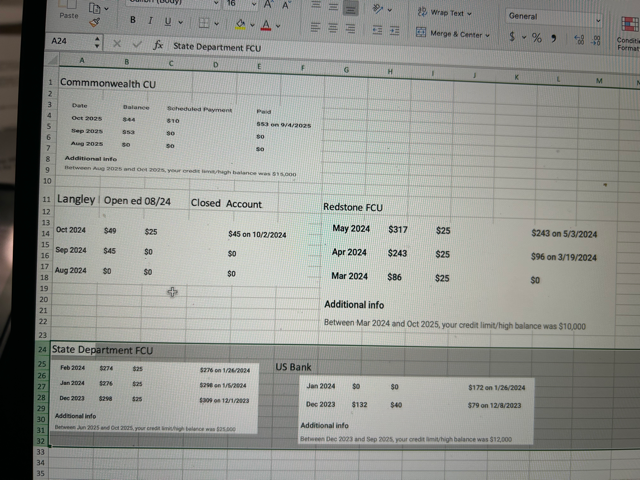Click '$243 on 5/3/2024' text
This screenshot has height=480, width=640.
[x=564, y=233]
